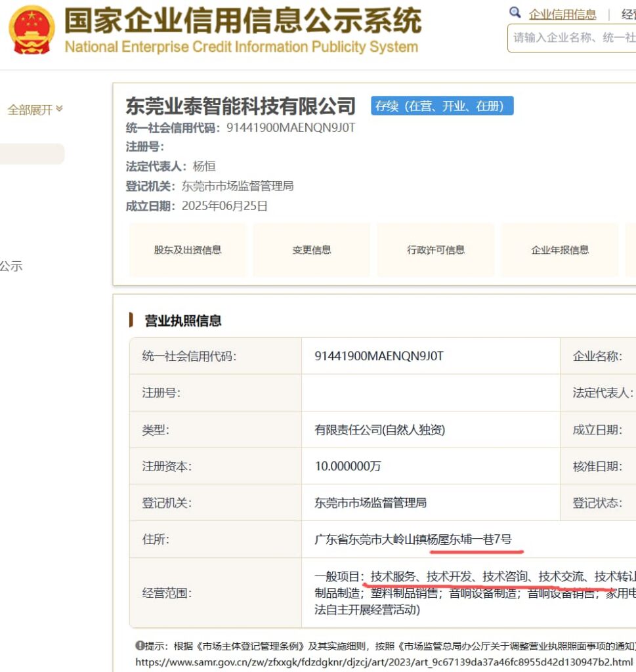Click the site title 国家企业信用信息公示系统
Image resolution: width=636 pixels, height=672 pixels.
(243, 20)
